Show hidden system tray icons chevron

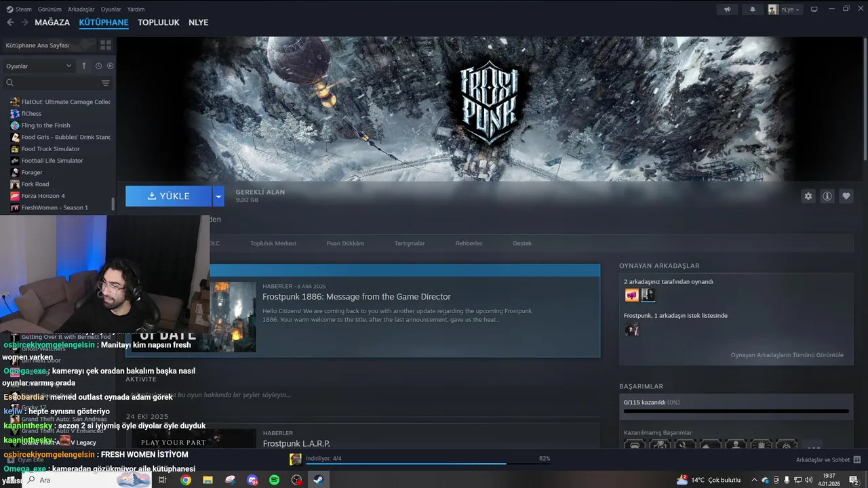click(x=754, y=480)
